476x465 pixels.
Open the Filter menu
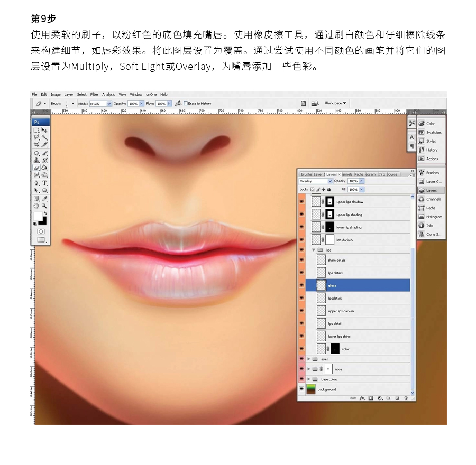[94, 95]
